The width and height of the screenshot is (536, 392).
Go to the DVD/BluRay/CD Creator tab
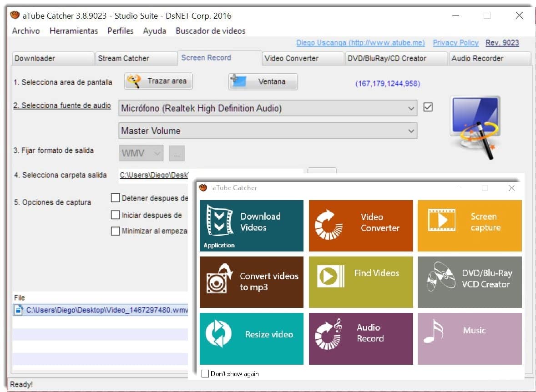(396, 58)
